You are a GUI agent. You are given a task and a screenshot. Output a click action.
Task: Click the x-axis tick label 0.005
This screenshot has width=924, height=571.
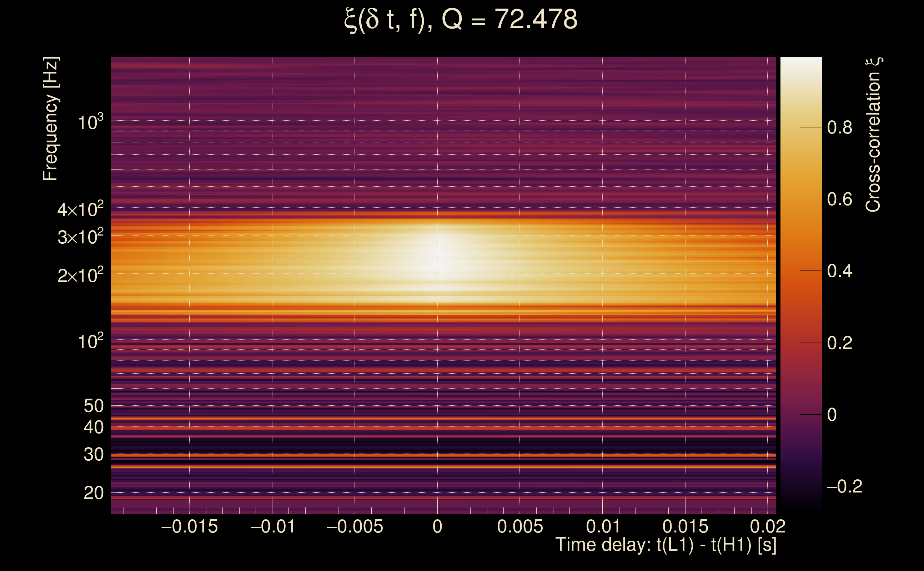coord(520,526)
